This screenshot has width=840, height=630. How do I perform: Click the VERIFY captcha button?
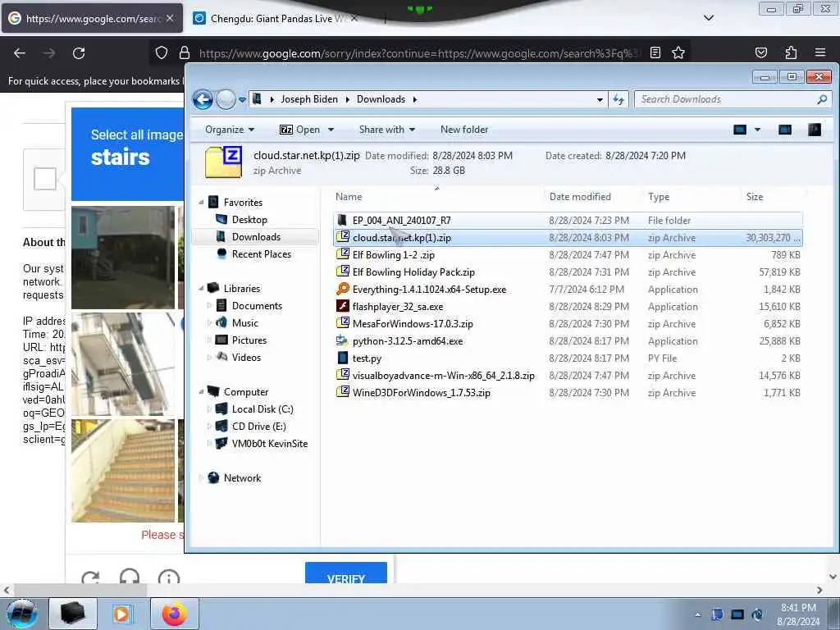tap(346, 573)
